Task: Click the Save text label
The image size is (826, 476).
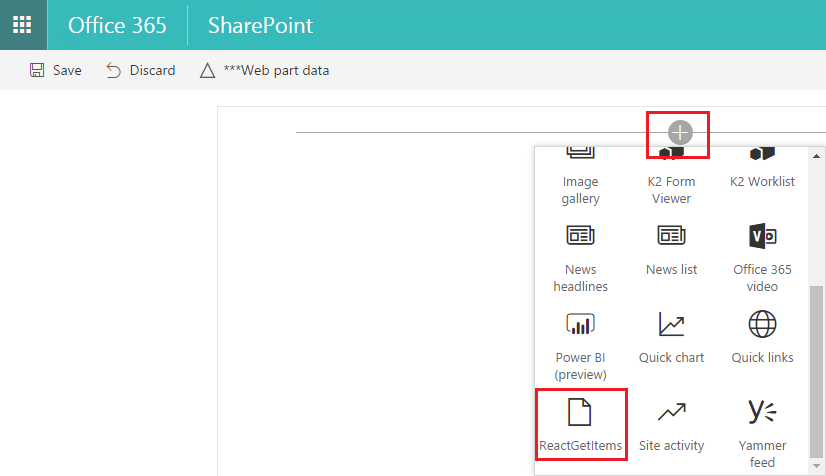Action: [x=67, y=71]
